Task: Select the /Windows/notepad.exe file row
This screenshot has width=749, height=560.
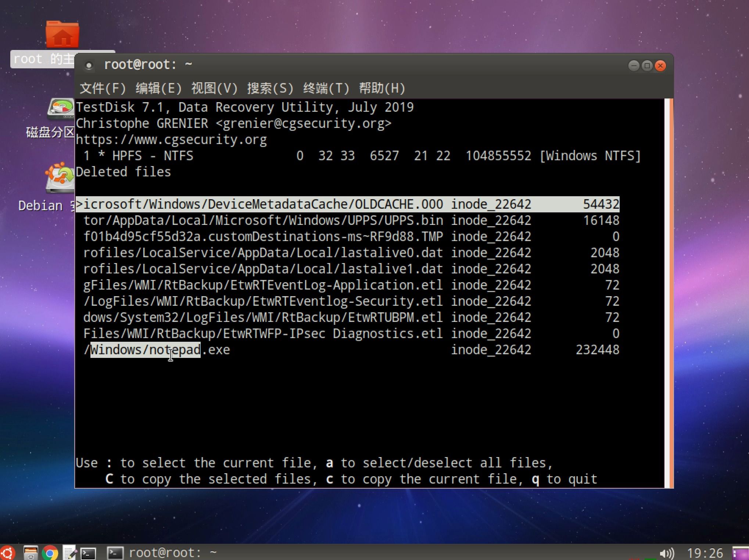Action: coord(348,350)
